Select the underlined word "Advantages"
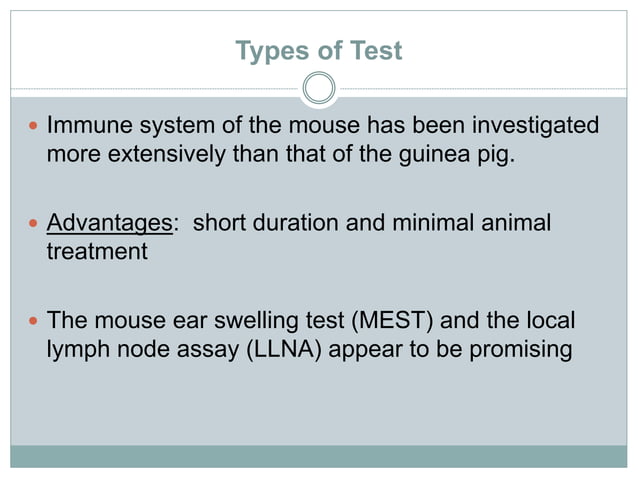 point(110,222)
